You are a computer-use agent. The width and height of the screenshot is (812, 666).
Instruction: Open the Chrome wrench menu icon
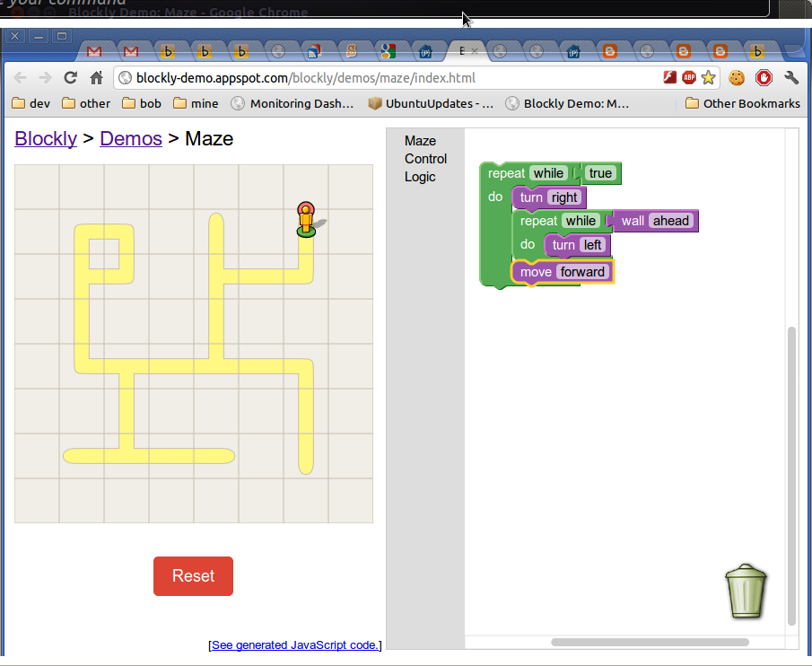point(790,78)
